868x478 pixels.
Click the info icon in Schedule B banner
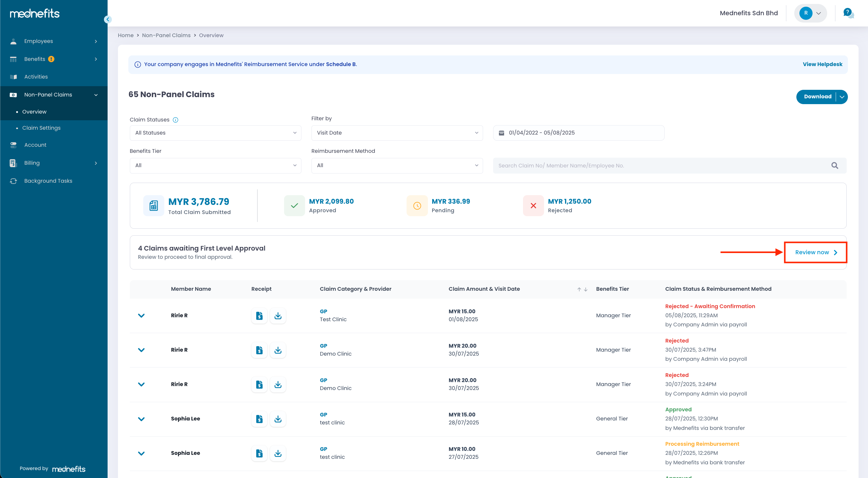(137, 65)
